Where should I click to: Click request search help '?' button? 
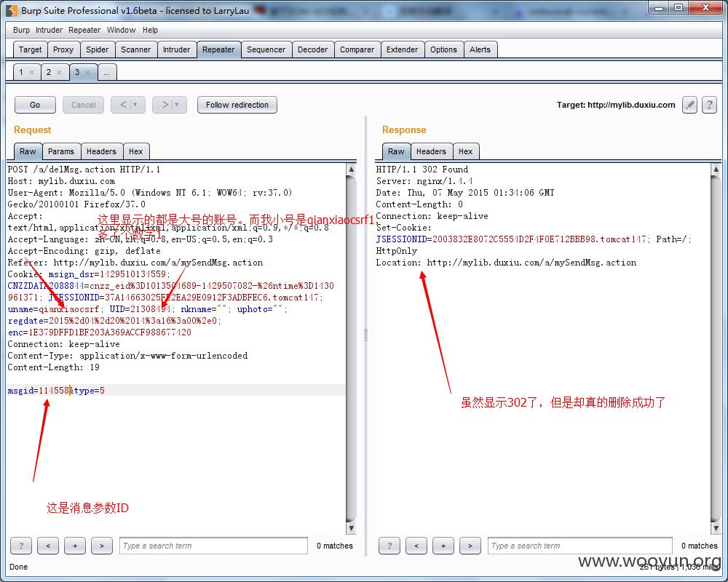pos(21,546)
